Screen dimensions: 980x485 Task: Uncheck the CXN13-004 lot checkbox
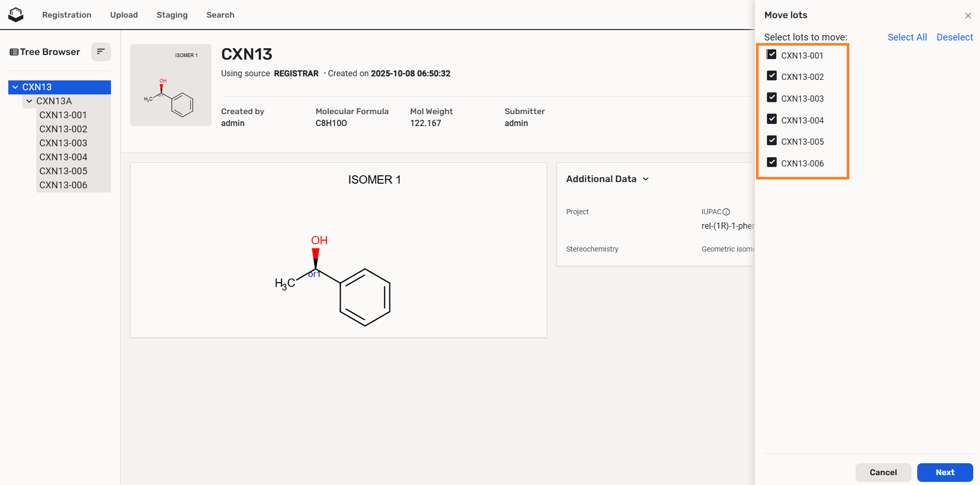pos(772,119)
